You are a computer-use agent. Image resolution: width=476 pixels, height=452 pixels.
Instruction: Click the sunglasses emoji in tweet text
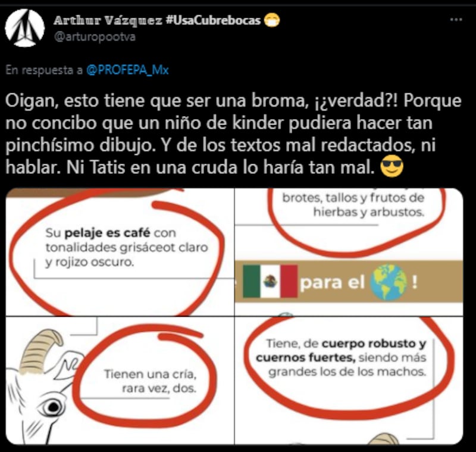pyautogui.click(x=392, y=166)
